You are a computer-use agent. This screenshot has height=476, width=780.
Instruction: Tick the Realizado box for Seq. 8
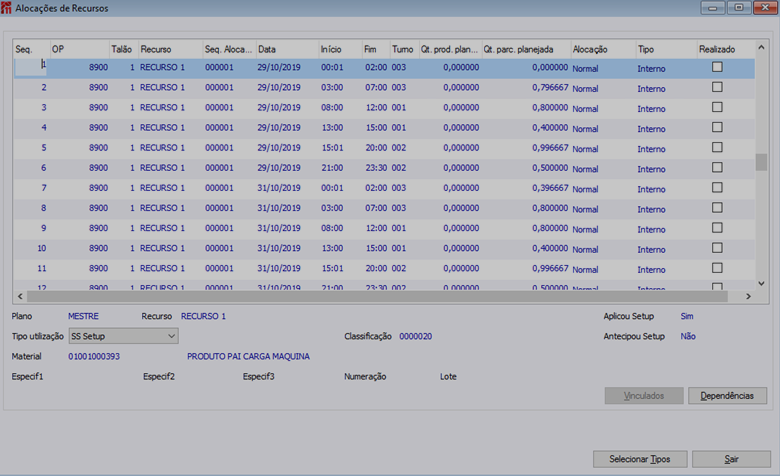pyautogui.click(x=717, y=207)
